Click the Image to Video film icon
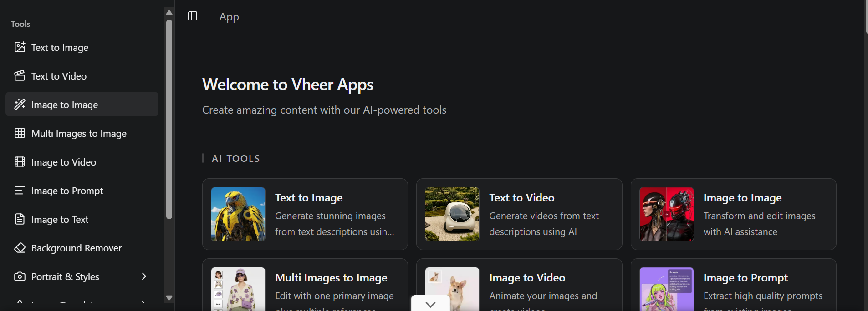 [x=20, y=162]
